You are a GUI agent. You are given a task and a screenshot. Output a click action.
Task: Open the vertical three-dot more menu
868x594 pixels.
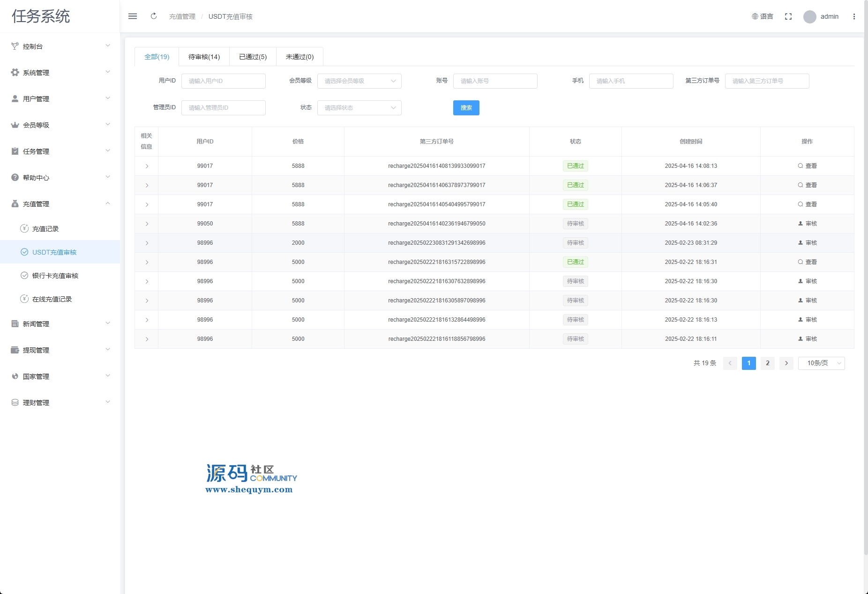[x=854, y=16]
